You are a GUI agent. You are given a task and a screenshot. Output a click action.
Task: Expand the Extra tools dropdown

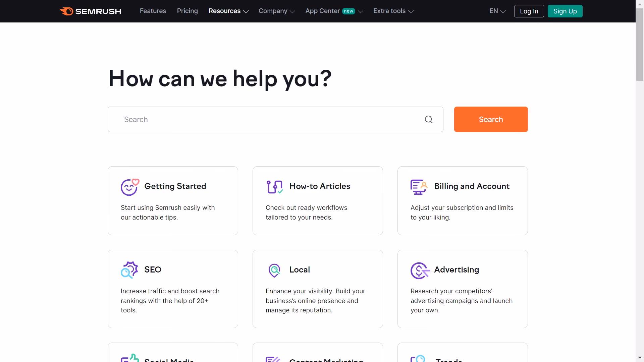click(393, 11)
